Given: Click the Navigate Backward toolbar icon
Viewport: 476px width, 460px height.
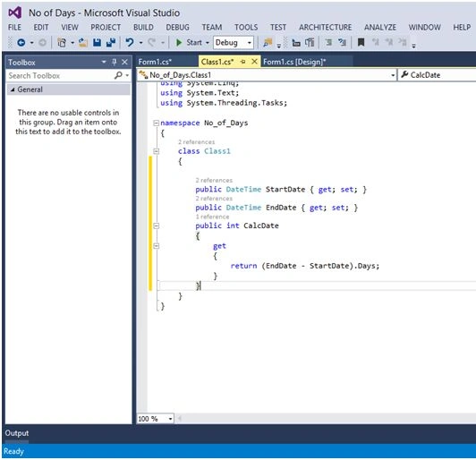Looking at the screenshot, I should 21,42.
